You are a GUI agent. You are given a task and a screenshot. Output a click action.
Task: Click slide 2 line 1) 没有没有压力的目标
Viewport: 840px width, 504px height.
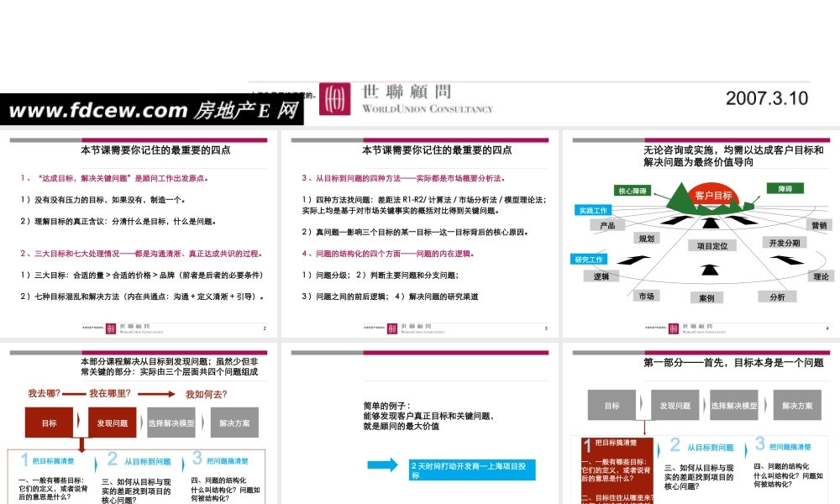103,200
